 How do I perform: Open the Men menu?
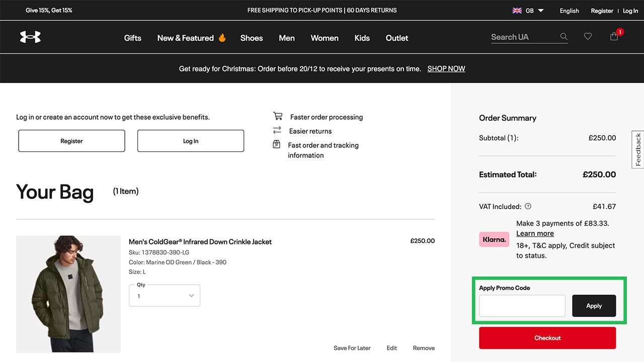(x=287, y=38)
